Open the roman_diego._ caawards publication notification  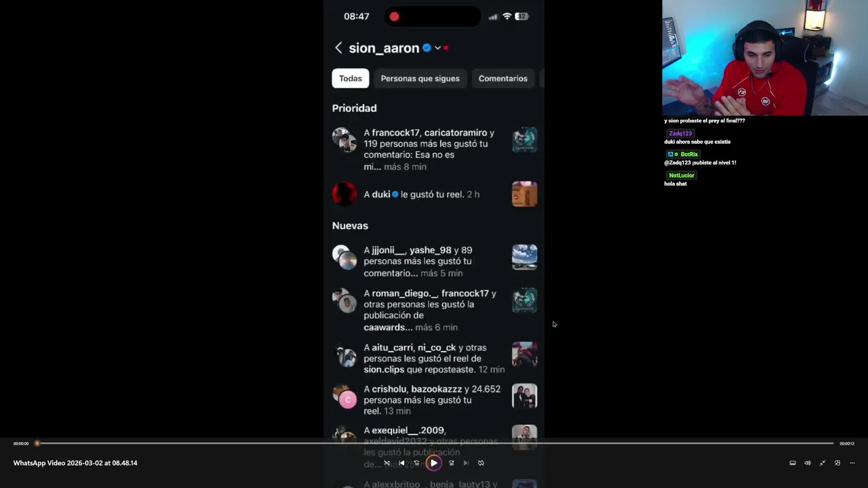(x=434, y=310)
